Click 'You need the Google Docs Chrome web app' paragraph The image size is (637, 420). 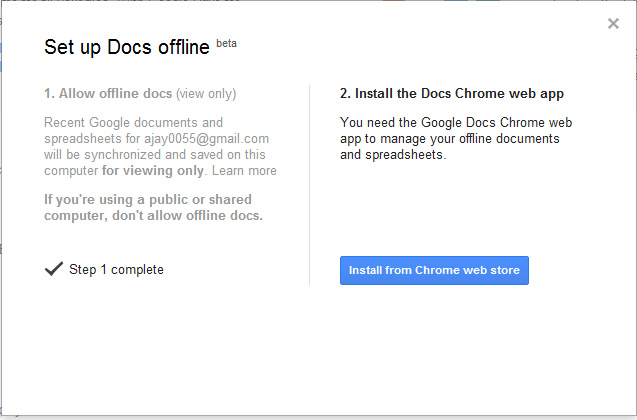(x=456, y=139)
